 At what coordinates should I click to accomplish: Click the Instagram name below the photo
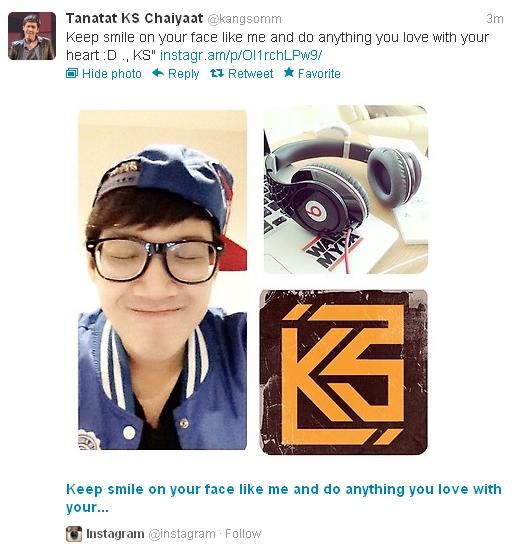115,534
